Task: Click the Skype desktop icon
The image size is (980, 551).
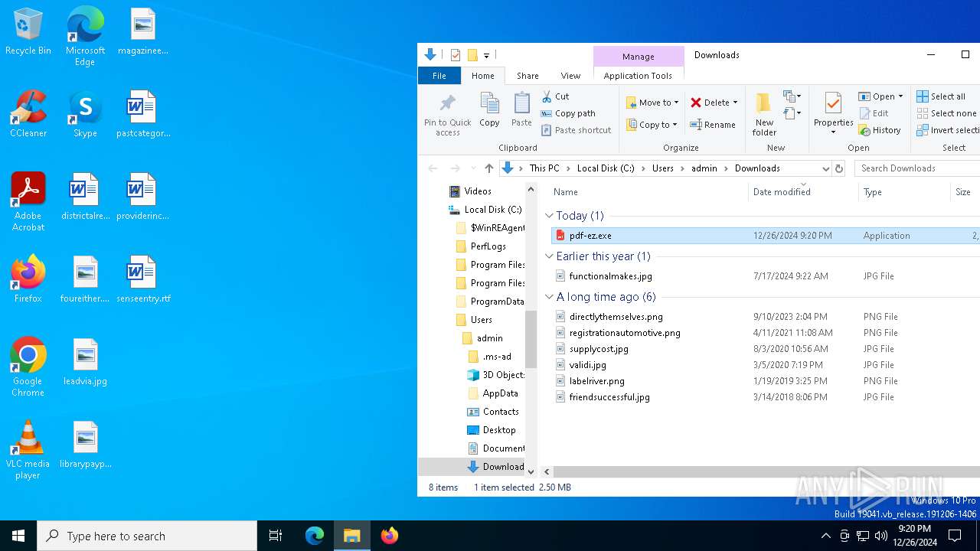Action: (85, 115)
